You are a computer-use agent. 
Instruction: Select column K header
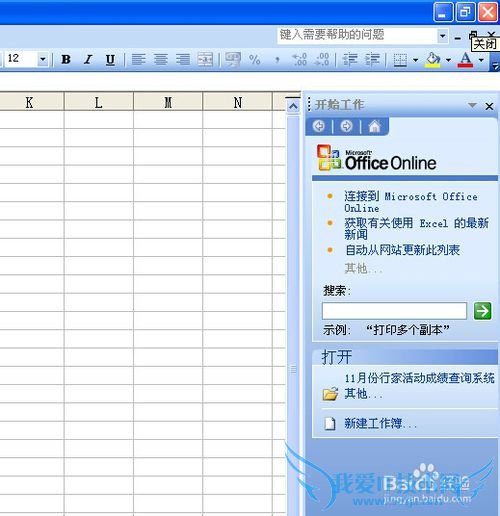(x=29, y=102)
